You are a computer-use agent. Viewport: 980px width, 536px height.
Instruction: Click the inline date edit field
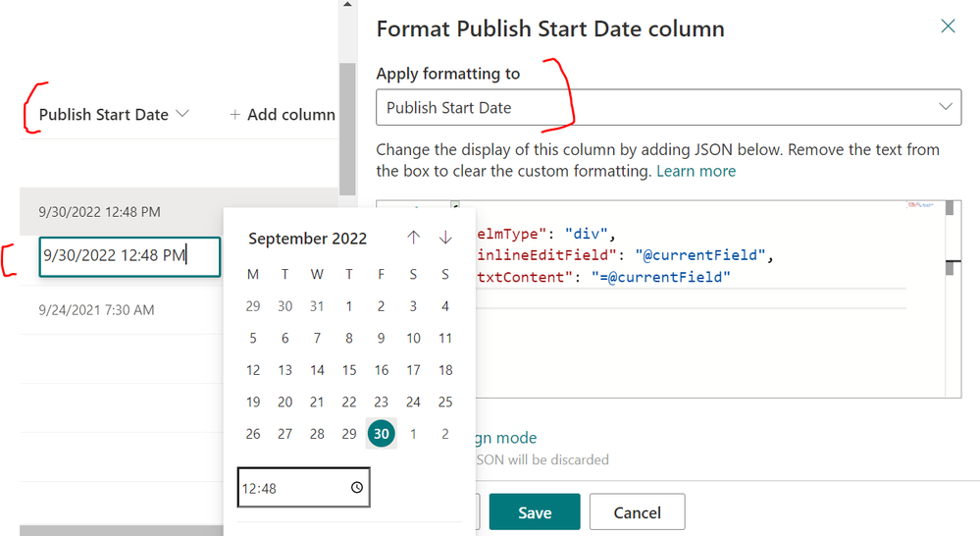[129, 256]
